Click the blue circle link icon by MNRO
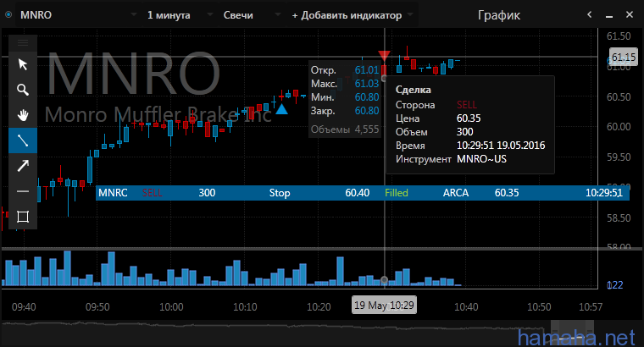 tap(8, 14)
